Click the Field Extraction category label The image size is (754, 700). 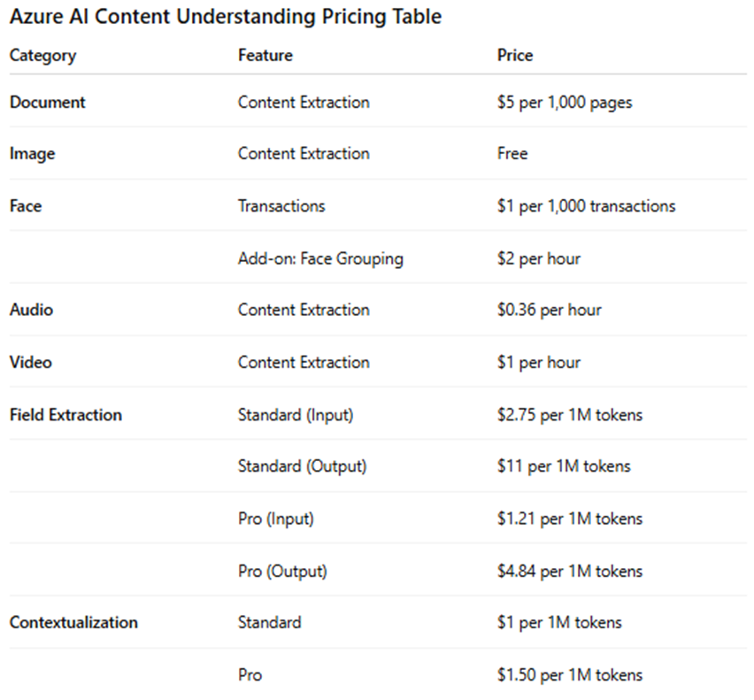tap(65, 415)
